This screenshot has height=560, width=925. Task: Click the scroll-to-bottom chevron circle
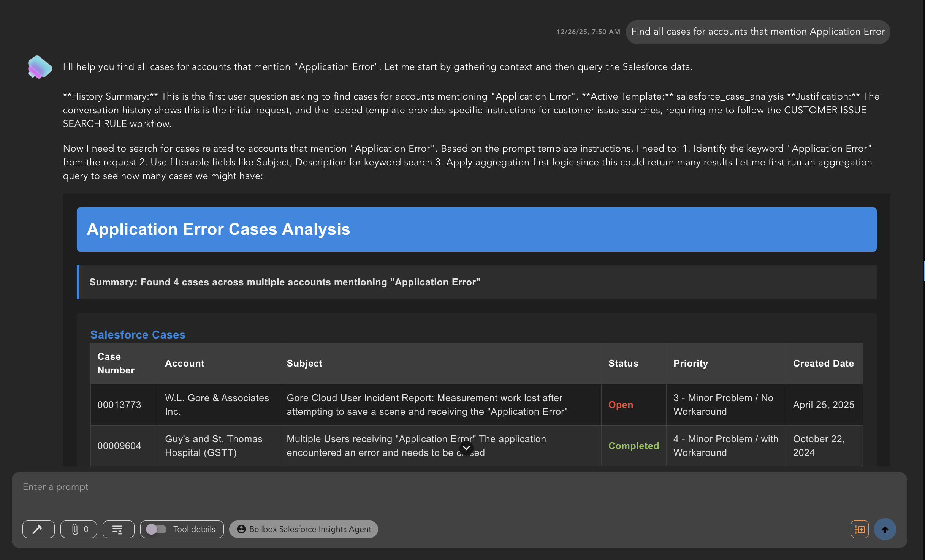click(466, 448)
